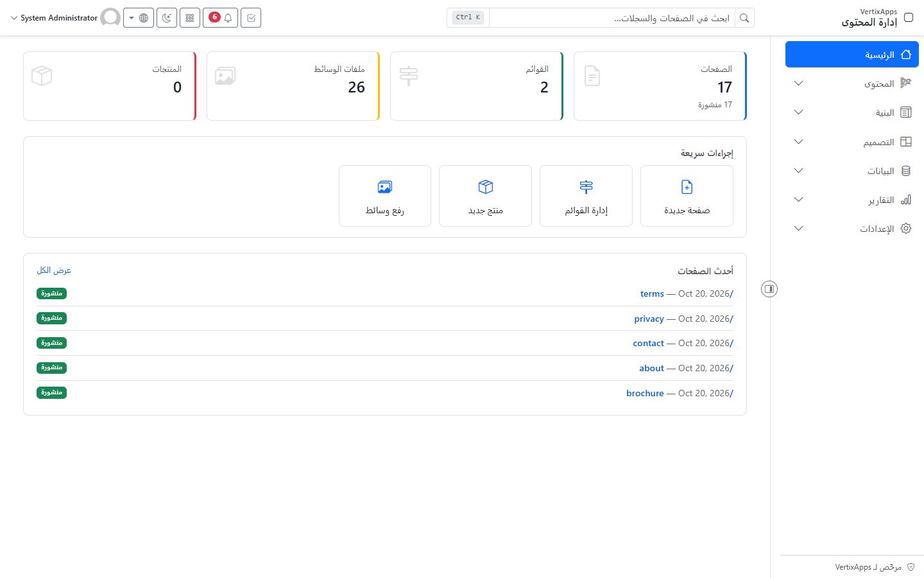This screenshot has width=924, height=578.
Task: Click the رفع وسائط upload media action
Action: [385, 196]
